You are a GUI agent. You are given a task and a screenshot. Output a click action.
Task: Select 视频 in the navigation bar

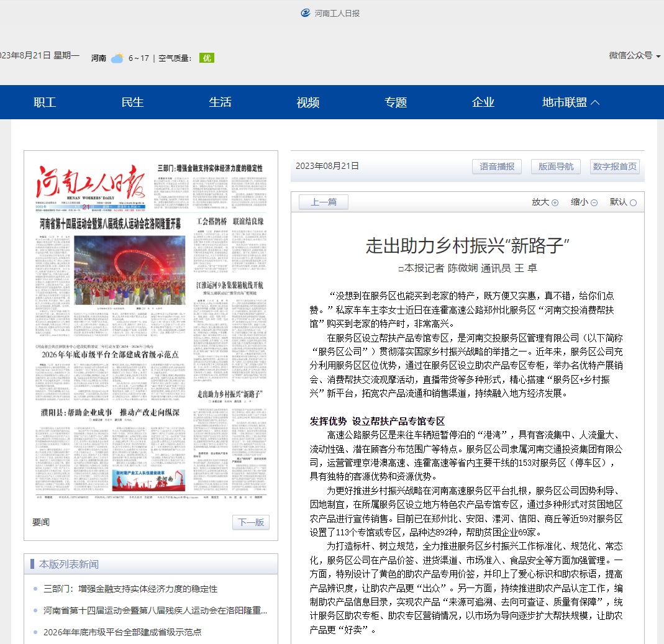pyautogui.click(x=307, y=102)
